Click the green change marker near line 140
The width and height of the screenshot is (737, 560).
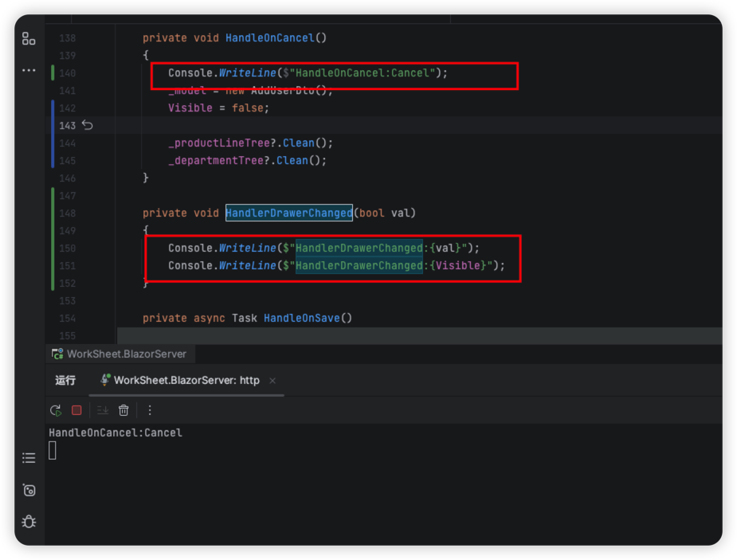51,72
